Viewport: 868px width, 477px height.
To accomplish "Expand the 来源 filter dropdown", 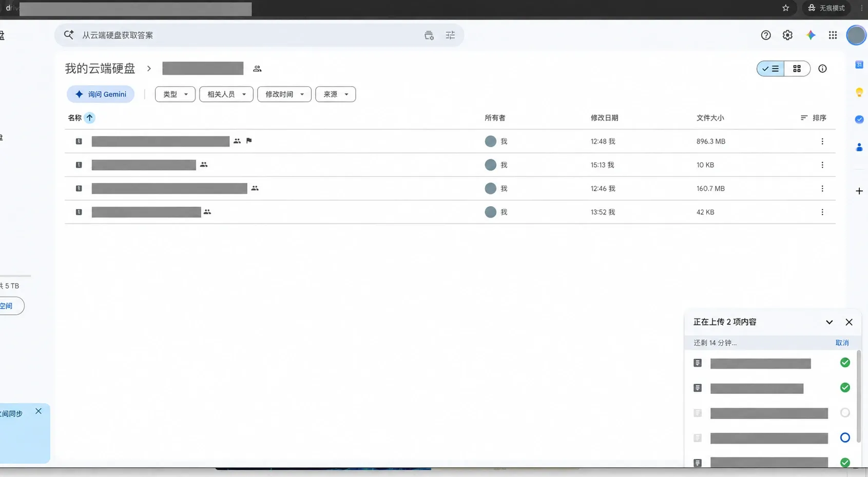I will click(336, 94).
